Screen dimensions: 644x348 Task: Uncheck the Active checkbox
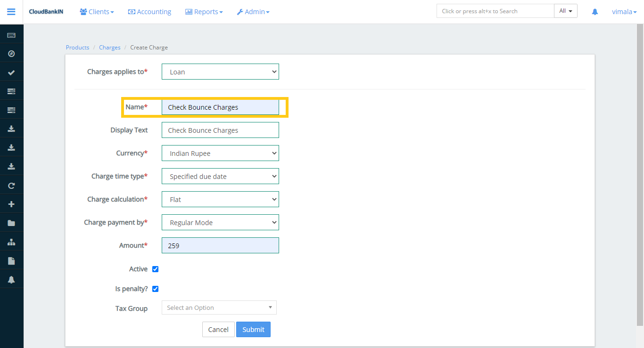click(x=155, y=269)
